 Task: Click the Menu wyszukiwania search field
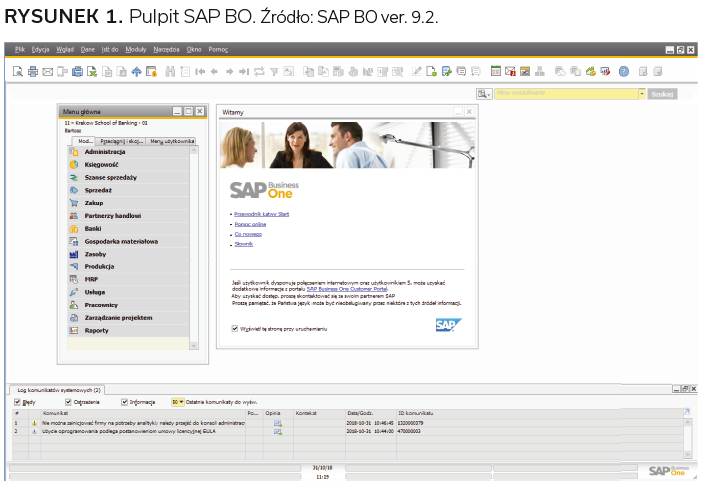coord(566,93)
